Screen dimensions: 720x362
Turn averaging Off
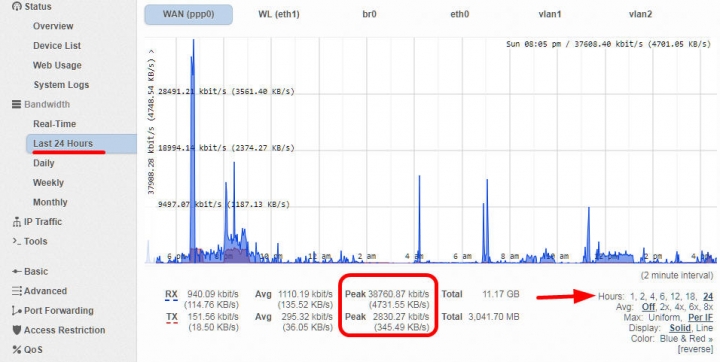pos(648,307)
